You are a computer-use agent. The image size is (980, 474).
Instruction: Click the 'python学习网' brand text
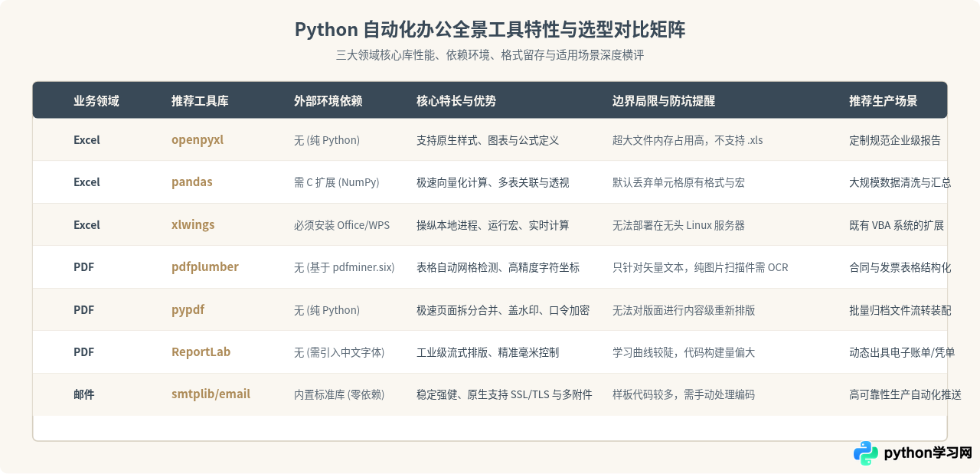[x=928, y=453]
